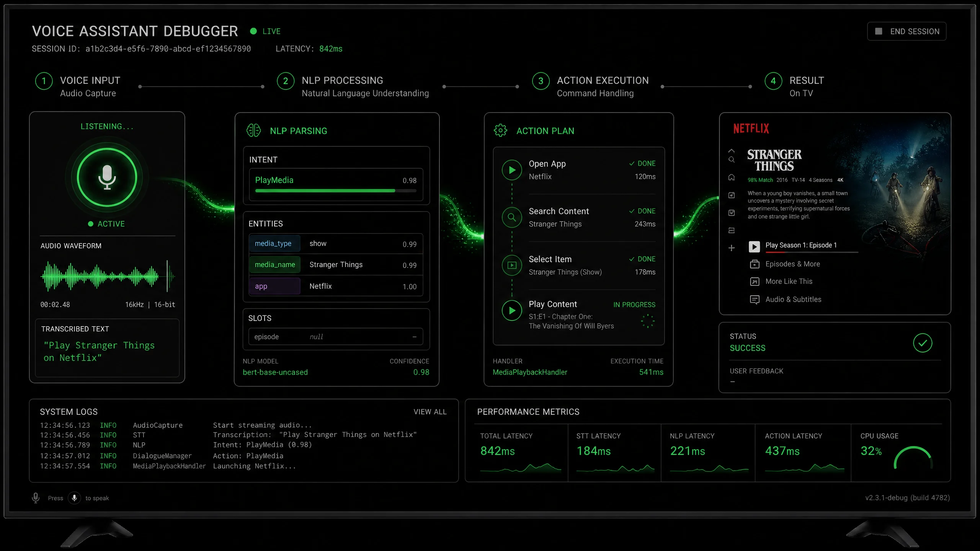Click the Done checkmark for Open App

[x=632, y=164]
